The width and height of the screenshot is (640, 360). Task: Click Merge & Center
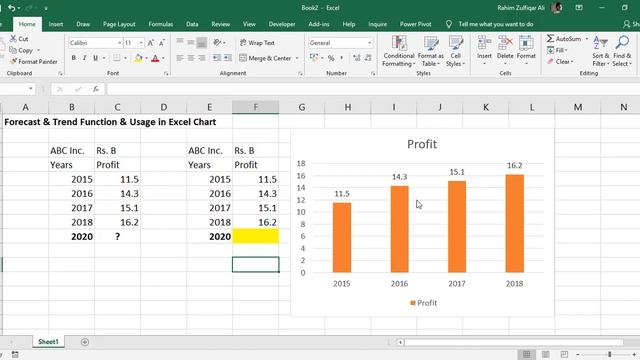coord(265,58)
